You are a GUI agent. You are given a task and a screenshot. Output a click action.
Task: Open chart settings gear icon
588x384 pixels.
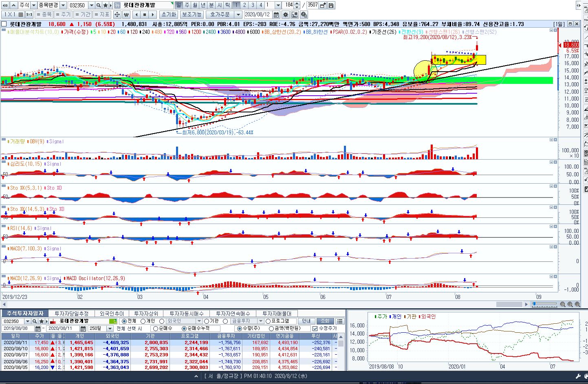click(285, 15)
